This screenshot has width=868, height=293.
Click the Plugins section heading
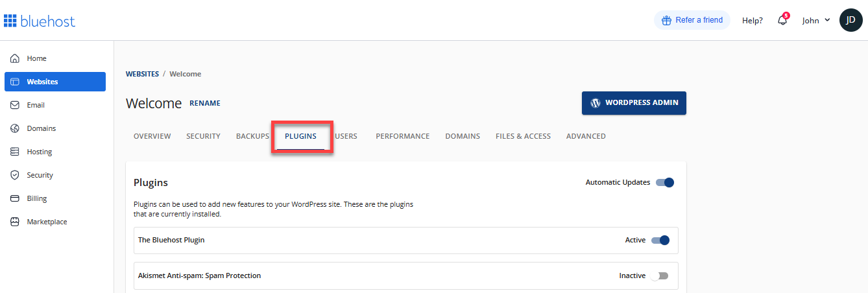coord(151,183)
